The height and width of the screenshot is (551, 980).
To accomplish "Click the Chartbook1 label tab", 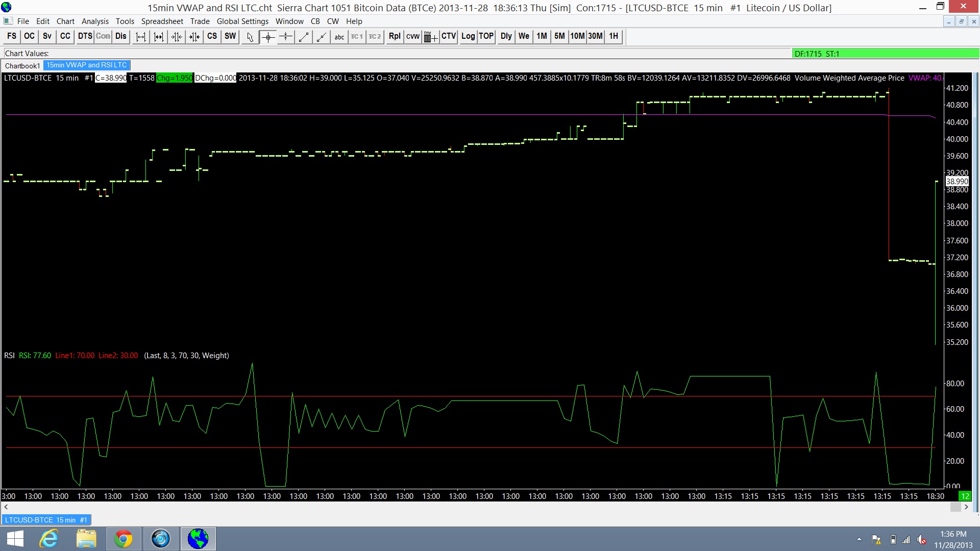I will (x=22, y=66).
